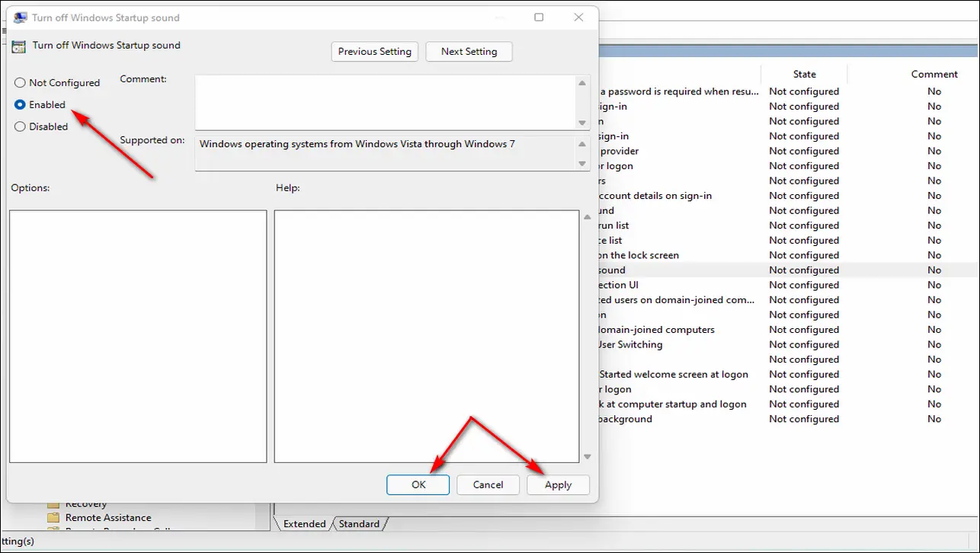Screen dimensions: 980x553
Task: Set the policy to Disabled
Action: [21, 126]
